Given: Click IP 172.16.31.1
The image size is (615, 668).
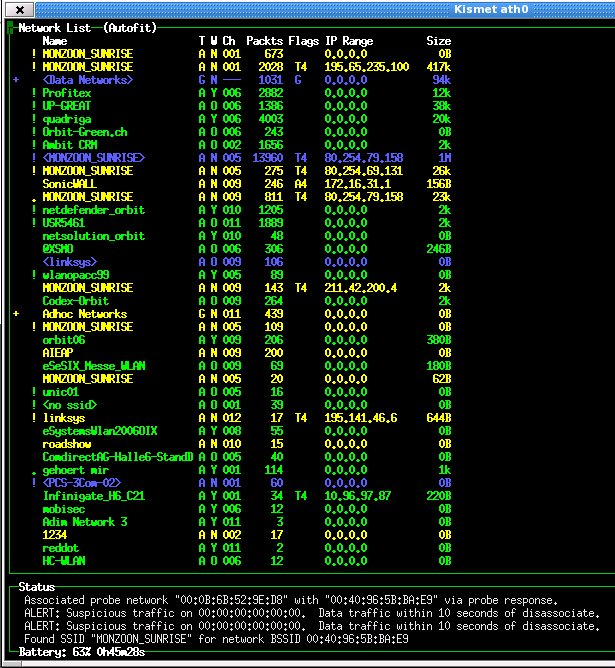Looking at the screenshot, I should [358, 184].
